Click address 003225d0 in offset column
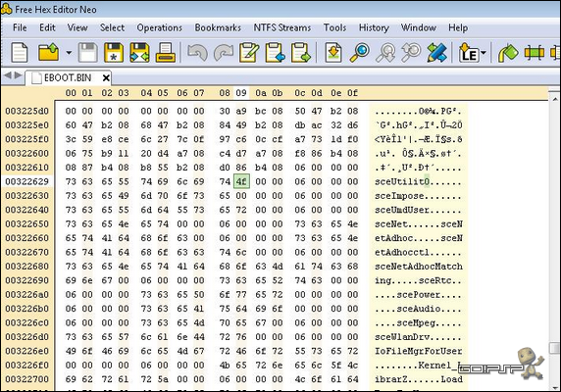 [x=27, y=111]
